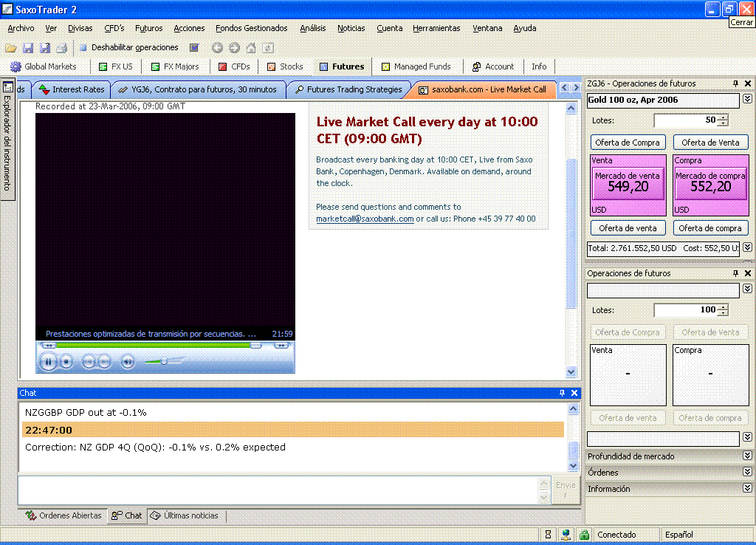Click the network user status icon

tap(566, 535)
